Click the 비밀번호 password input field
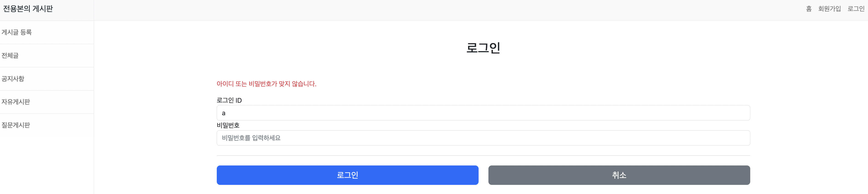 [483, 138]
